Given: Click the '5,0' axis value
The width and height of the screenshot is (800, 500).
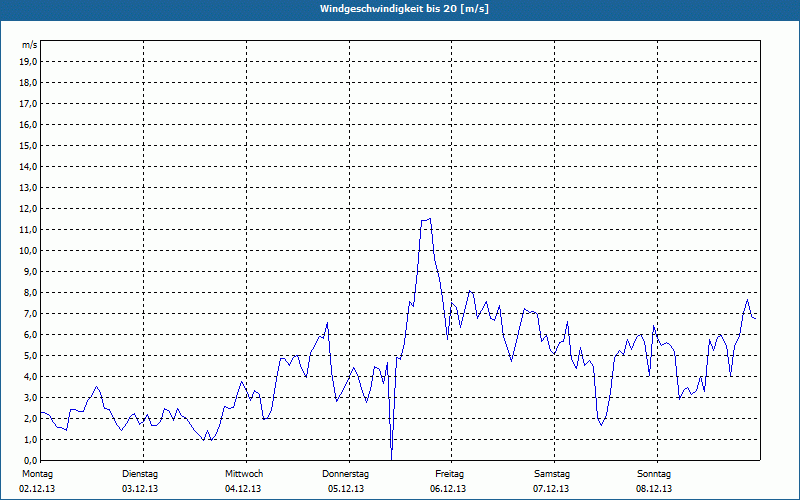Looking at the screenshot, I should pyautogui.click(x=31, y=356).
